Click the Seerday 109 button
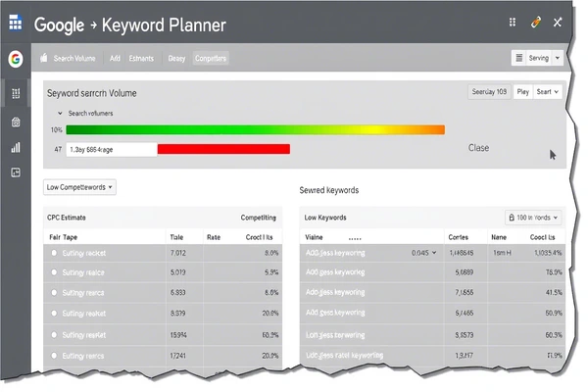 [x=489, y=92]
